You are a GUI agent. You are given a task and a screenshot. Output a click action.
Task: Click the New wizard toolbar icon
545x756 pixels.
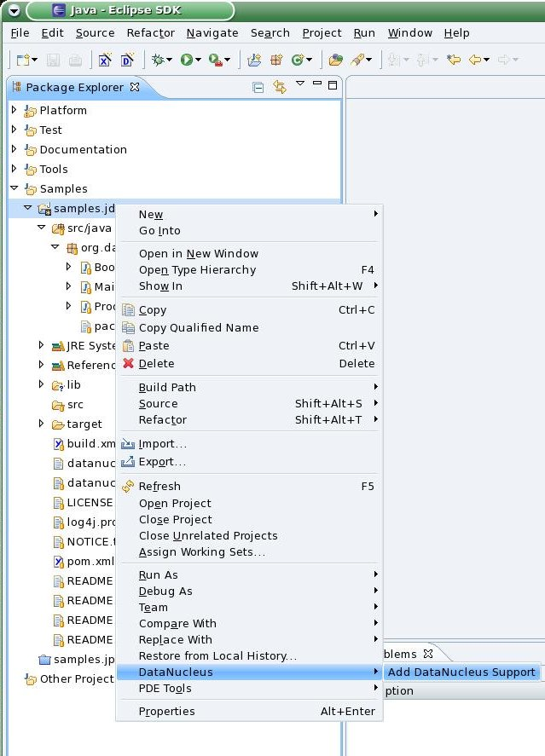click(23, 60)
